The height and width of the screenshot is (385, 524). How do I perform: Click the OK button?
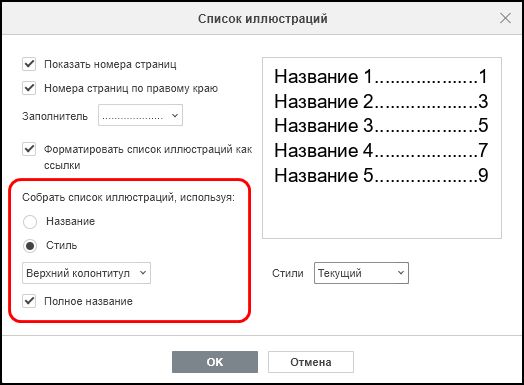tap(215, 362)
